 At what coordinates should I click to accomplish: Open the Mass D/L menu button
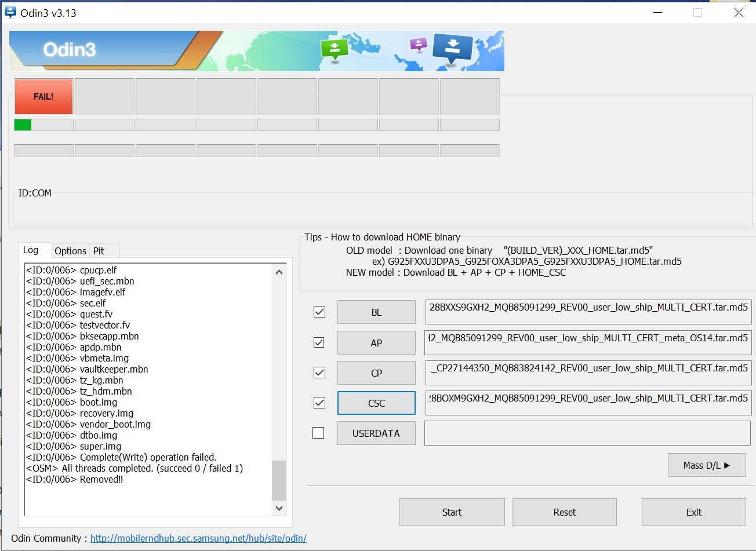[x=707, y=465]
